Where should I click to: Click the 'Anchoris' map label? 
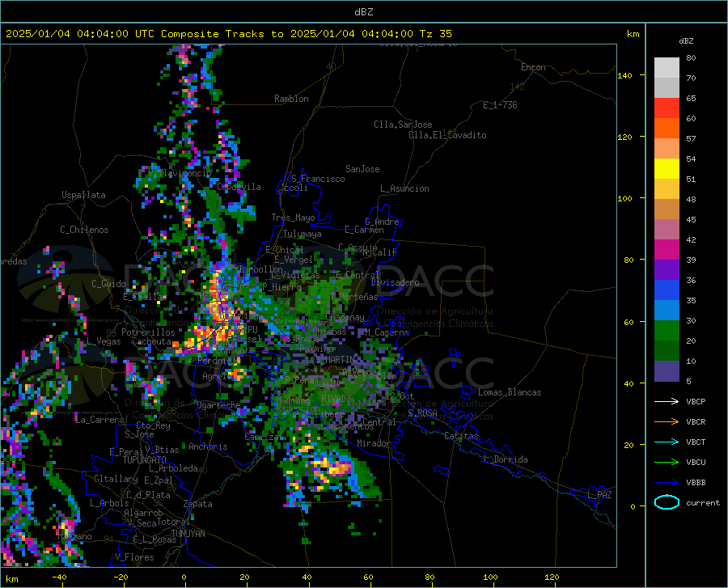click(x=208, y=446)
